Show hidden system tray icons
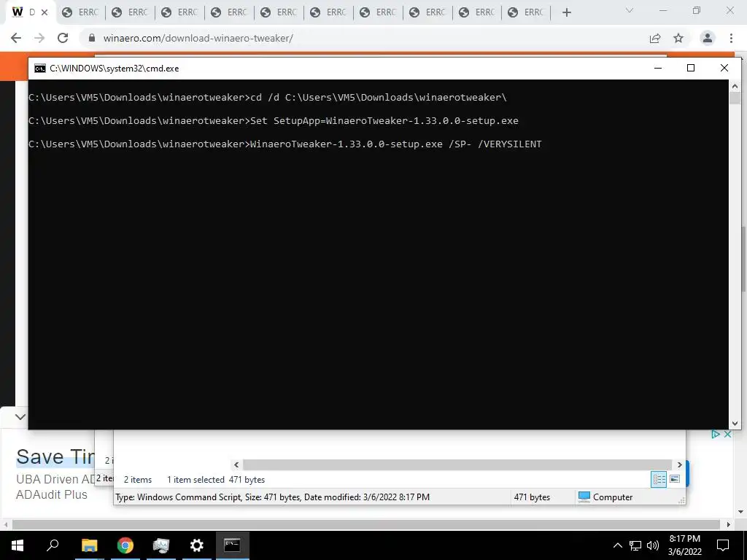This screenshot has height=560, width=747. pyautogui.click(x=617, y=545)
